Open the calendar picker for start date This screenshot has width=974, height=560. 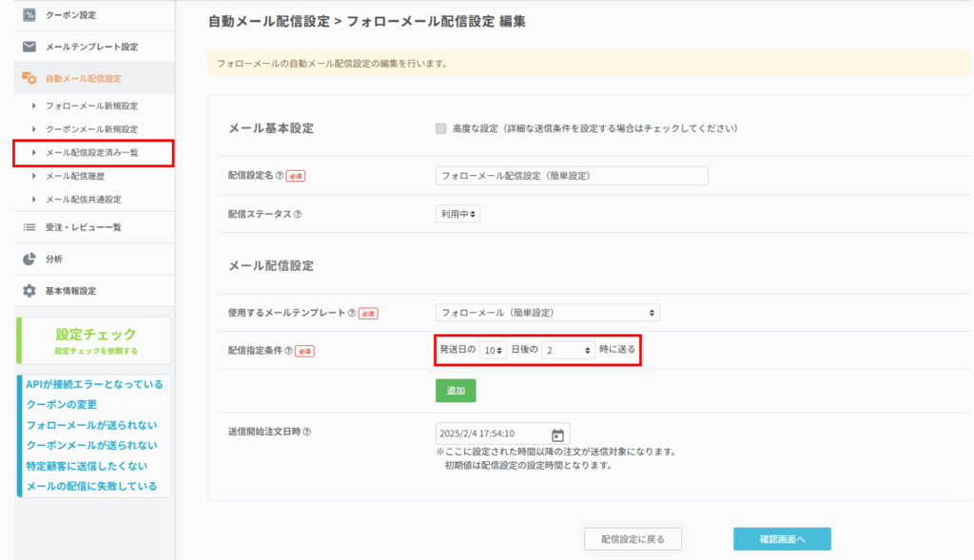(x=557, y=434)
